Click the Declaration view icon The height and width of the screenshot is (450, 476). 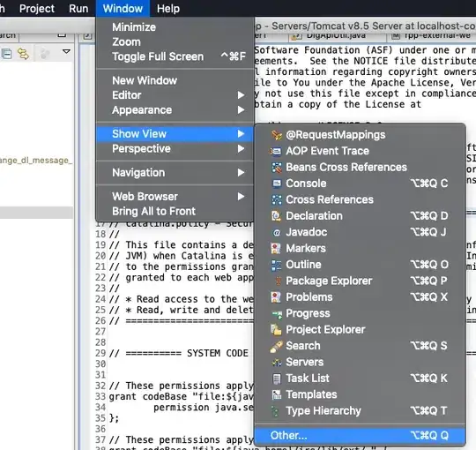pyautogui.click(x=276, y=216)
